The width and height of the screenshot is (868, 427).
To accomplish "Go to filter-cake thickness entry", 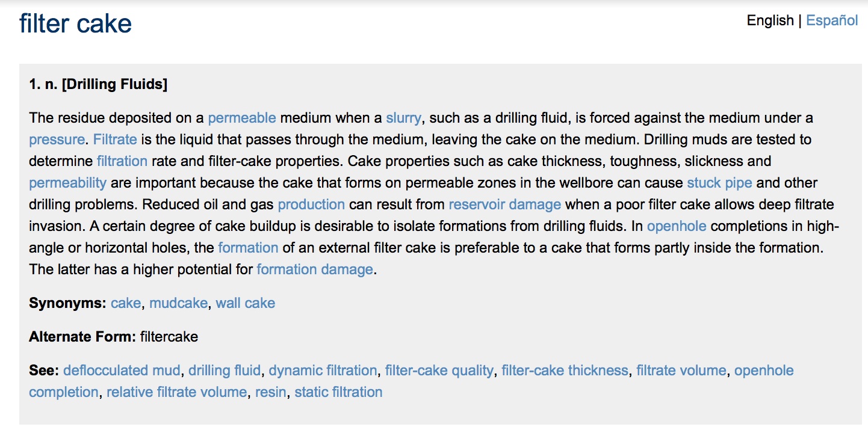I will [x=565, y=370].
